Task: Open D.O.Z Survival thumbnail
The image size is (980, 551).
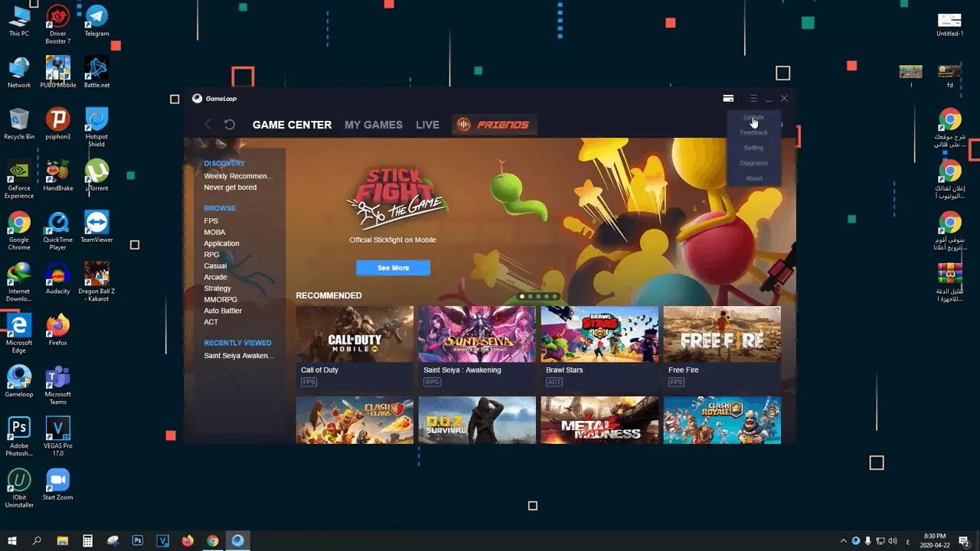Action: click(x=477, y=419)
